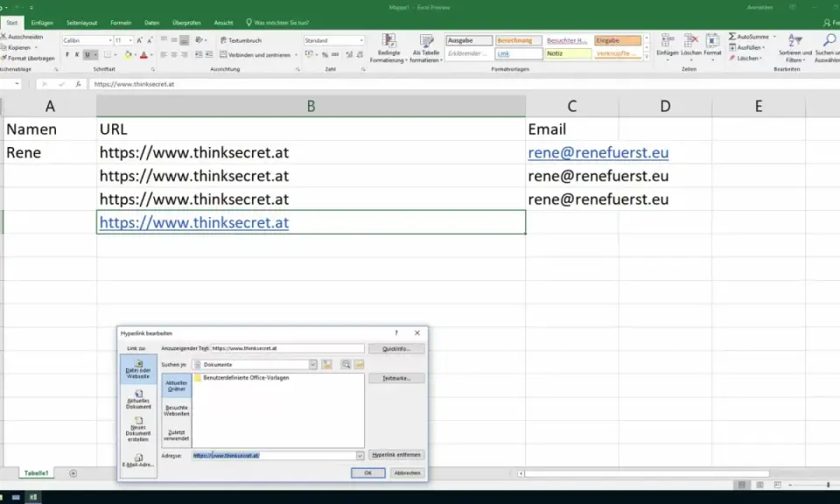Open the Start ribbon tab
Screen dimensions: 840x504
pyautogui.click(x=11, y=23)
